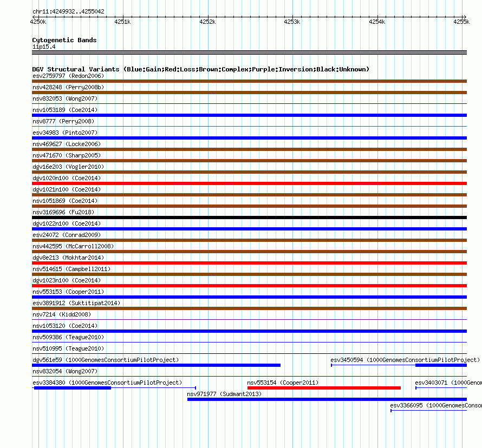Click the dgv1020n100 (Coe2014) label
Image resolution: width=482 pixels, height=448 pixels.
pyautogui.click(x=67, y=178)
